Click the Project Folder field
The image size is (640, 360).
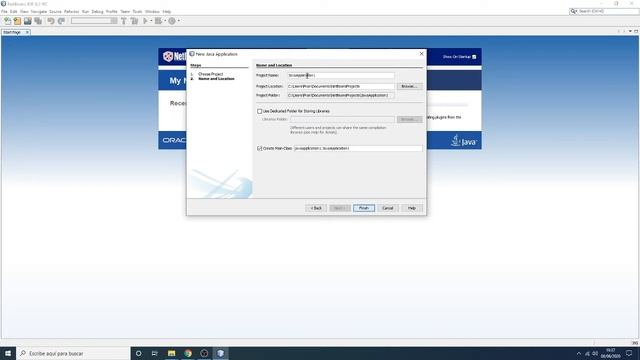341,95
